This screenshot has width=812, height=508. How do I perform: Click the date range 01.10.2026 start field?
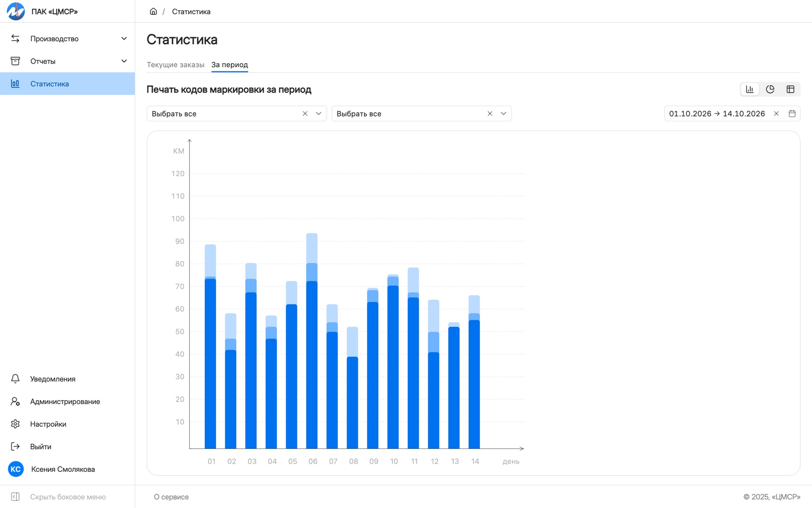(x=690, y=114)
